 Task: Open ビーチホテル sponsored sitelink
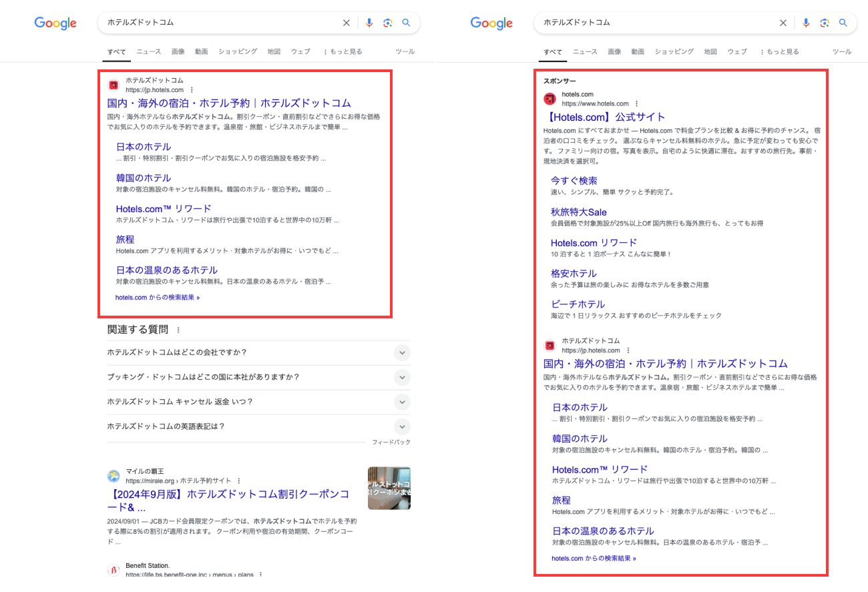(x=578, y=304)
